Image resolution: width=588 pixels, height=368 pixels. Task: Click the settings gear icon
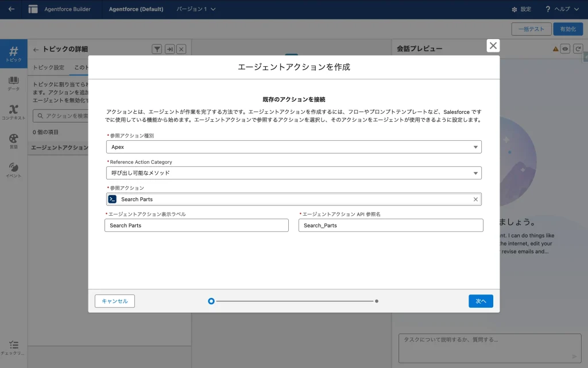(x=514, y=9)
